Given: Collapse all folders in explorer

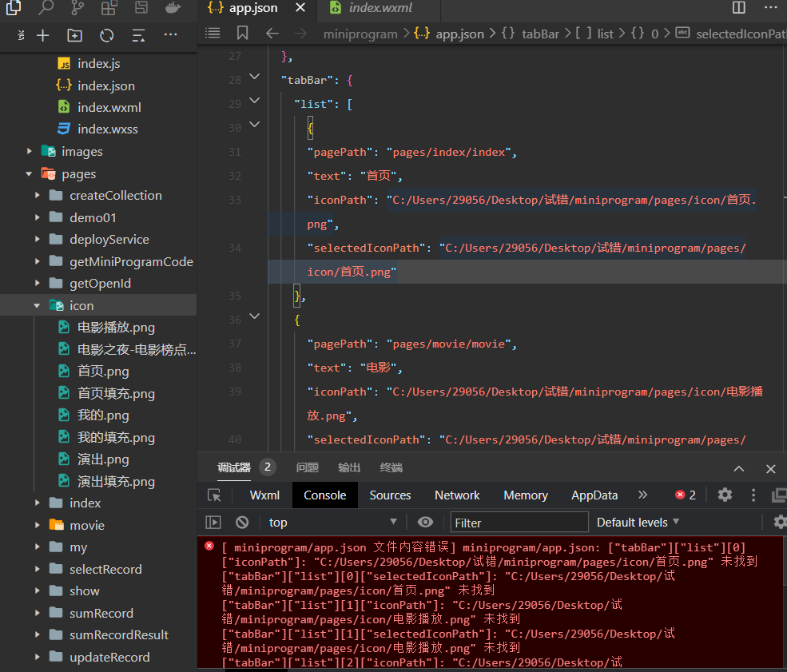Looking at the screenshot, I should (x=138, y=35).
